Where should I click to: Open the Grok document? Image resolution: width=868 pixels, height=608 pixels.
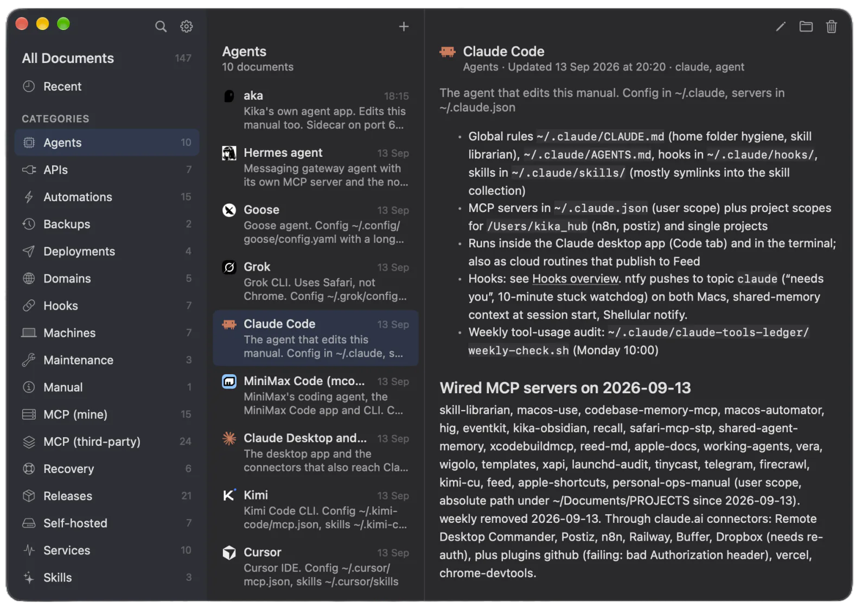(316, 281)
